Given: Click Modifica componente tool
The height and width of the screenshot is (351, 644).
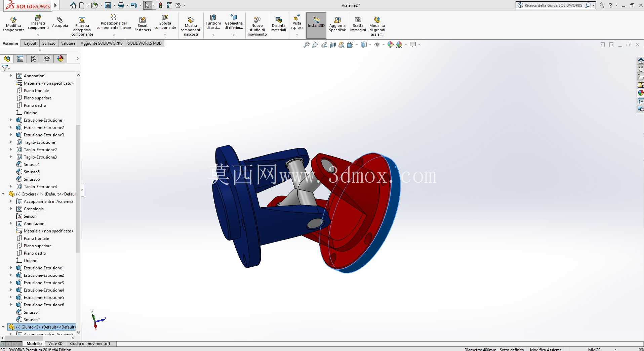Looking at the screenshot, I should click(x=13, y=25).
